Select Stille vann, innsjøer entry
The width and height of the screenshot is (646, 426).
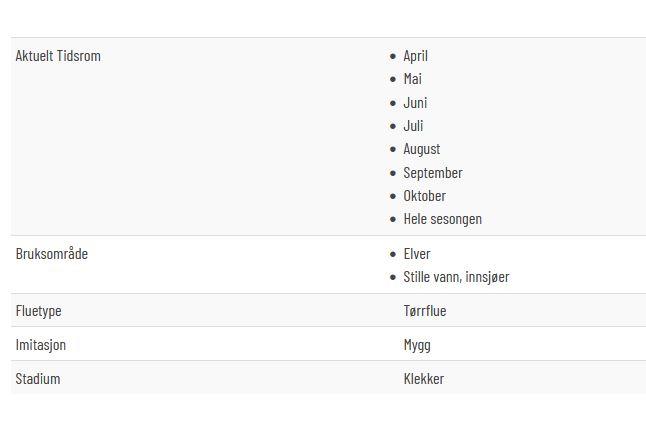pos(456,277)
